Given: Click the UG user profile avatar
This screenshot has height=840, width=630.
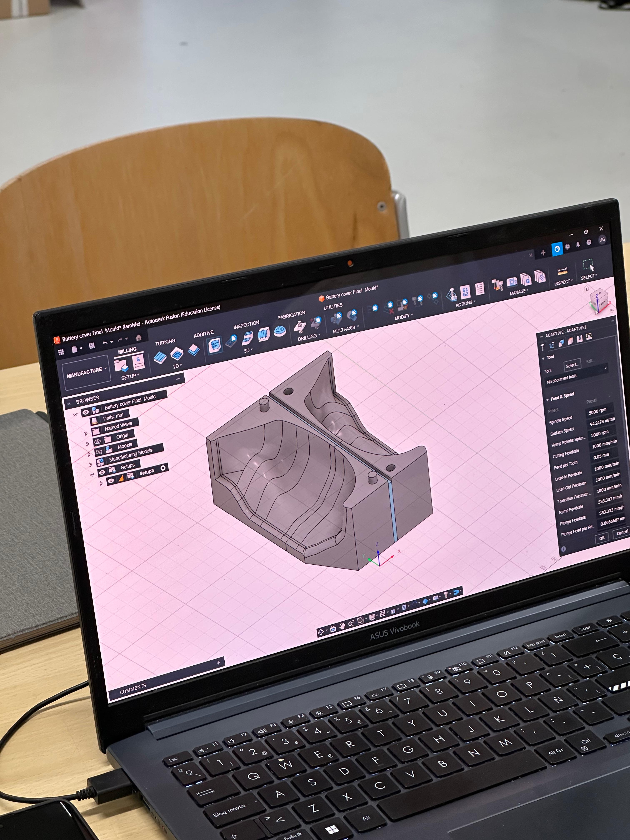Looking at the screenshot, I should point(602,240).
